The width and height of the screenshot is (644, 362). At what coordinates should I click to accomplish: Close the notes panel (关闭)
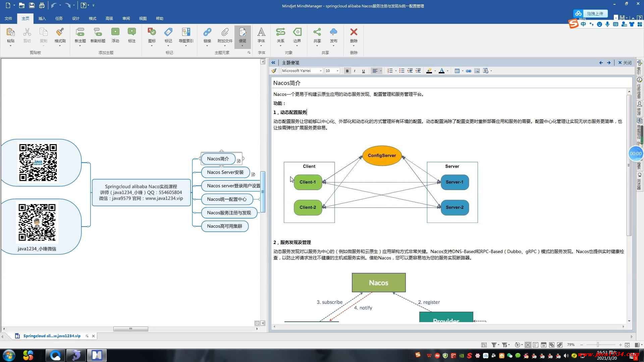pos(625,63)
